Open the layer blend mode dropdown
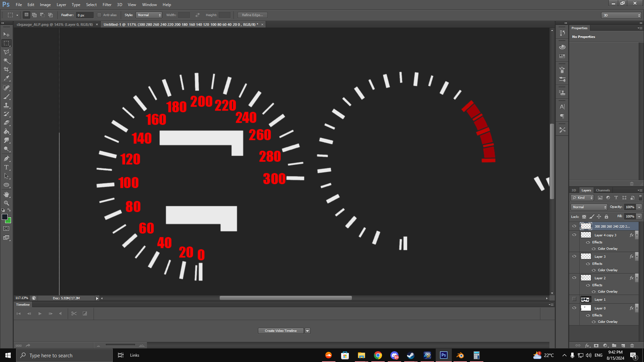The image size is (644, 362). click(589, 207)
